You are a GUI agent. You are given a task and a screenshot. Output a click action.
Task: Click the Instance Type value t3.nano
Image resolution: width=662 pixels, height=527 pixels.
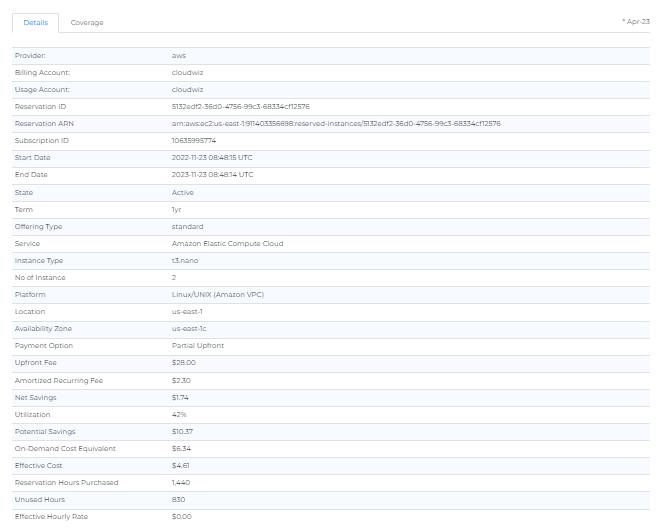pyautogui.click(x=186, y=260)
